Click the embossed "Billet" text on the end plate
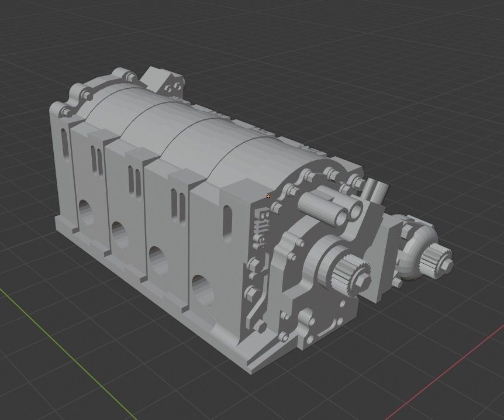The width and height of the screenshot is (504, 420). click(x=263, y=229)
